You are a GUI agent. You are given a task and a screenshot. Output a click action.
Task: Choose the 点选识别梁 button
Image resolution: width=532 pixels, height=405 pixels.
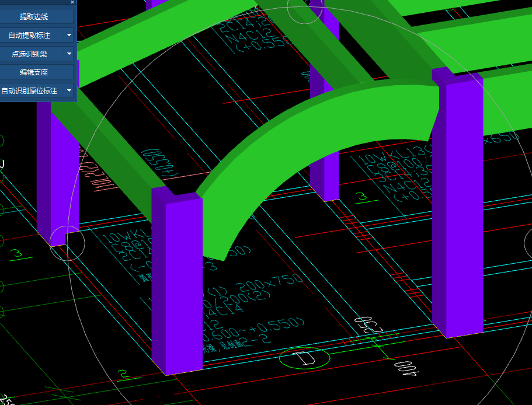coord(32,54)
